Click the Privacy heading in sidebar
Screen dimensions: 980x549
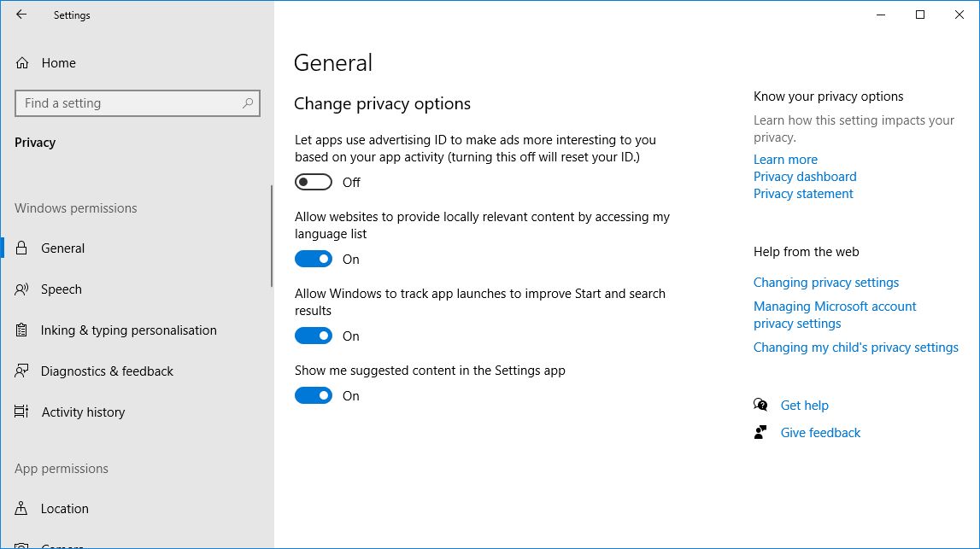click(x=35, y=143)
